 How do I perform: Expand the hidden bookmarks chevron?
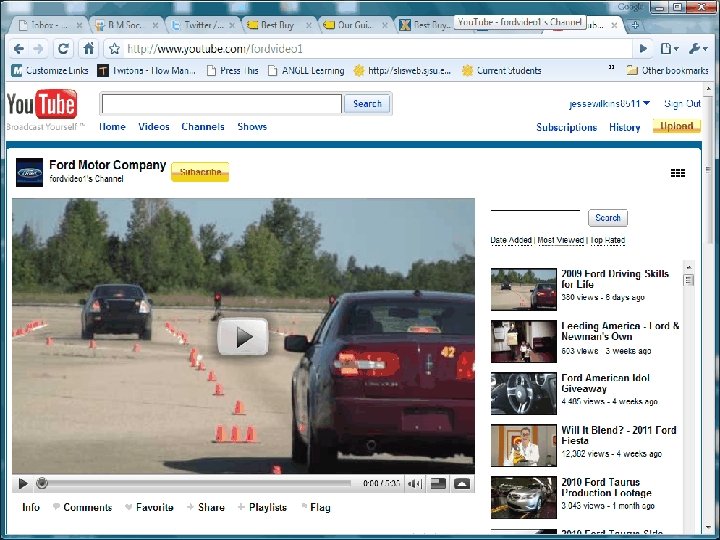point(611,68)
